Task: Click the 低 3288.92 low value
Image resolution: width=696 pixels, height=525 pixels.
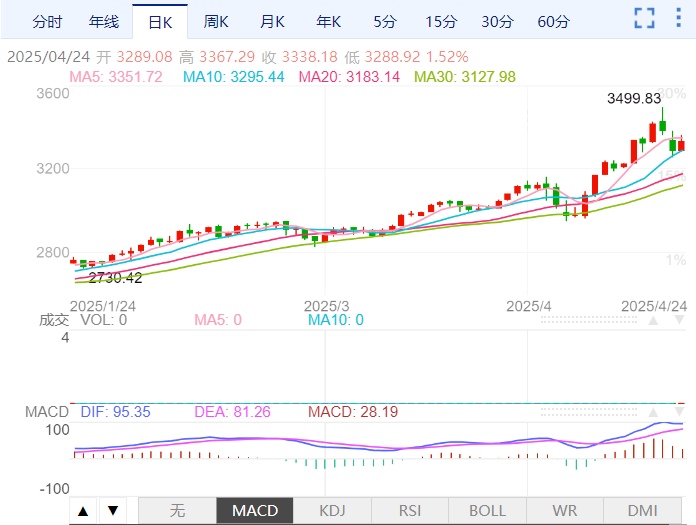Action: pyautogui.click(x=382, y=57)
